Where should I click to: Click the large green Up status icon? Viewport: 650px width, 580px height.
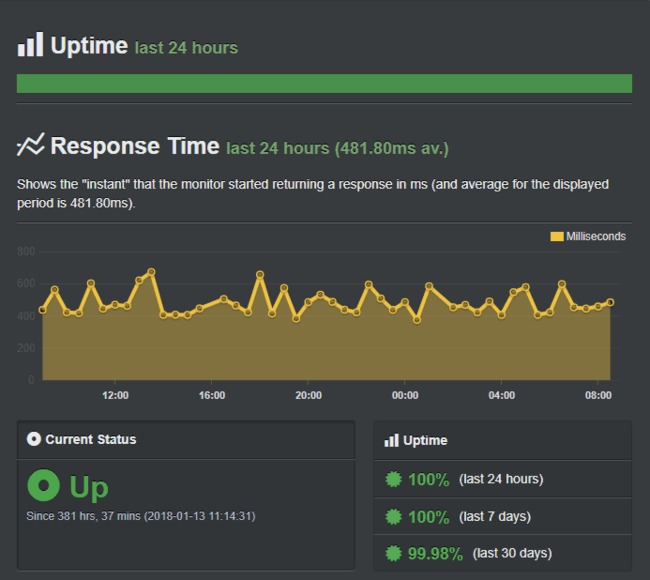tap(44, 487)
